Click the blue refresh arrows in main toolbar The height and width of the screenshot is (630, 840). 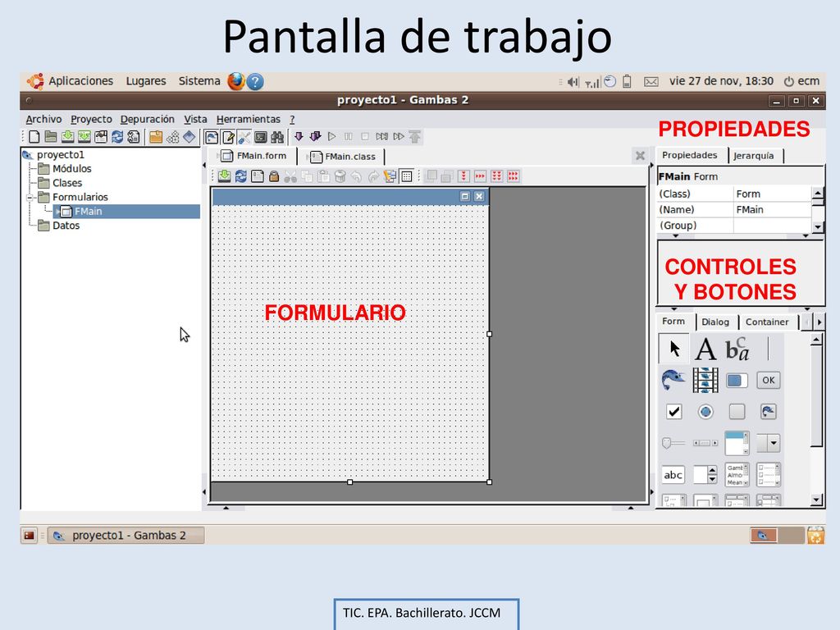117,137
